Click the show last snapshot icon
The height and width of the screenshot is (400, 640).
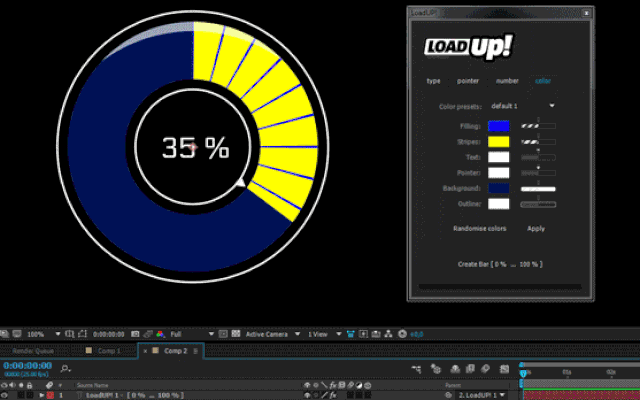click(x=148, y=334)
